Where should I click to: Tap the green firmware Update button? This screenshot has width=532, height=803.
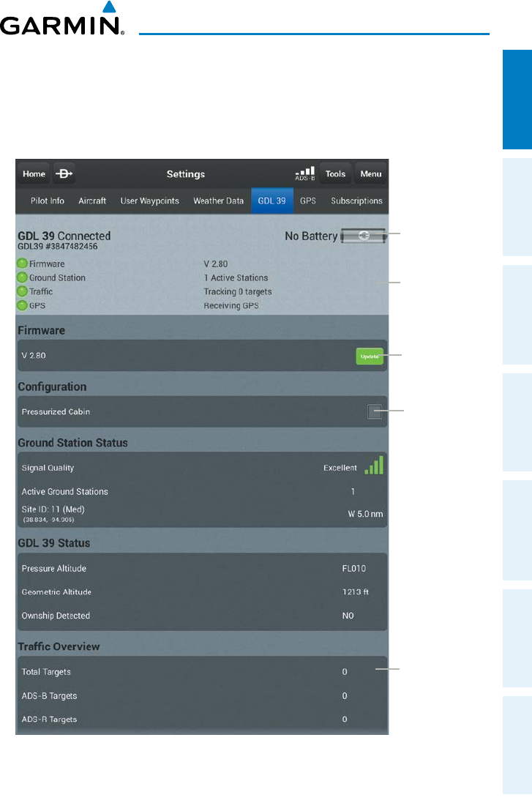coord(370,356)
